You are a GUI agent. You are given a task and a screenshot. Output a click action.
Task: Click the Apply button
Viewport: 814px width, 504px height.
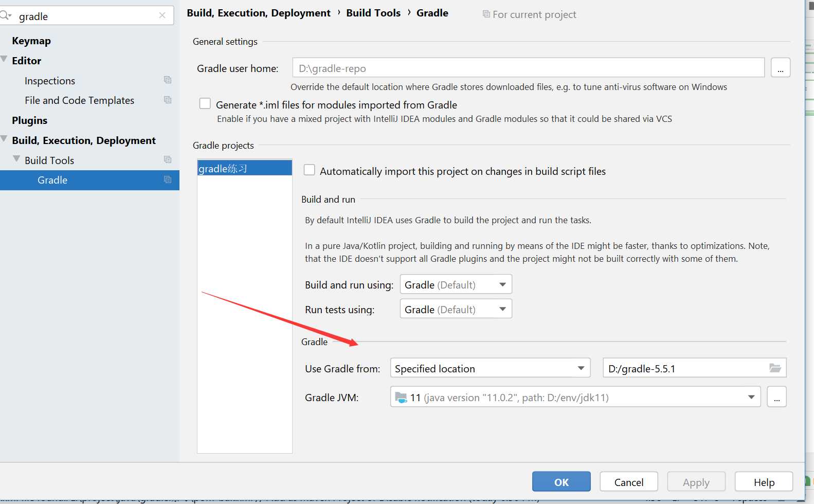point(696,482)
